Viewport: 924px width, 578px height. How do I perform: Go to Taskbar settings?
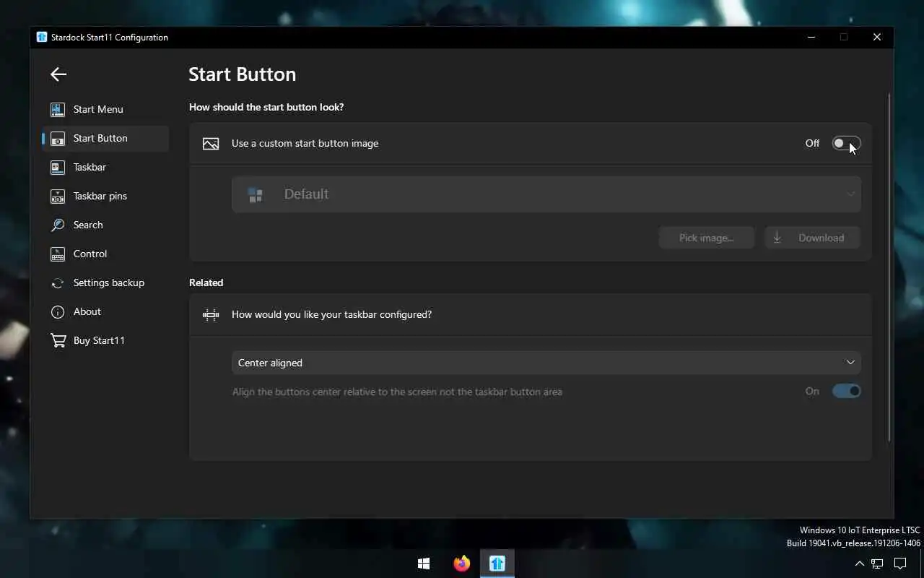tap(90, 167)
